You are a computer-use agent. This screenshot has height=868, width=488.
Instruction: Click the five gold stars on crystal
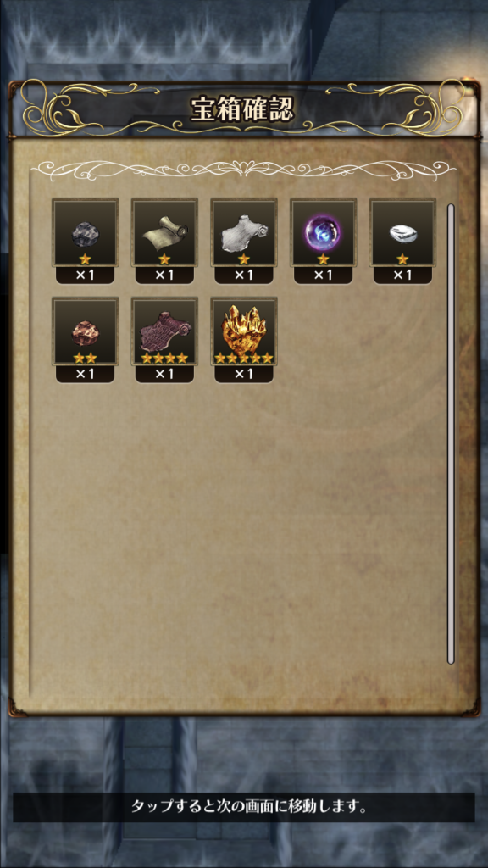click(244, 359)
